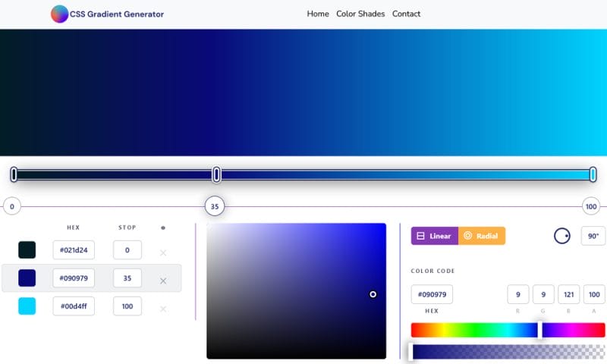Screen dimensions: 607x364
Task: Remove the #090979 color stop
Action: [163, 281]
